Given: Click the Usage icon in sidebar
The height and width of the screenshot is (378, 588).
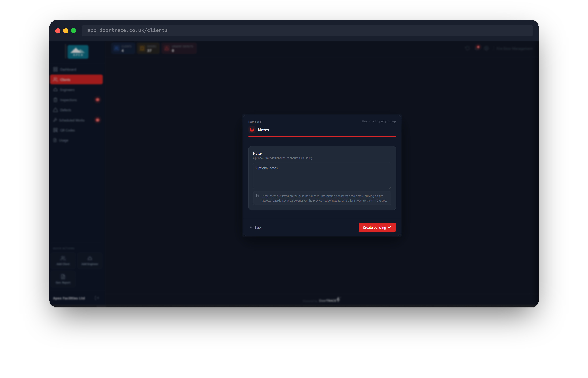Looking at the screenshot, I should pyautogui.click(x=55, y=140).
